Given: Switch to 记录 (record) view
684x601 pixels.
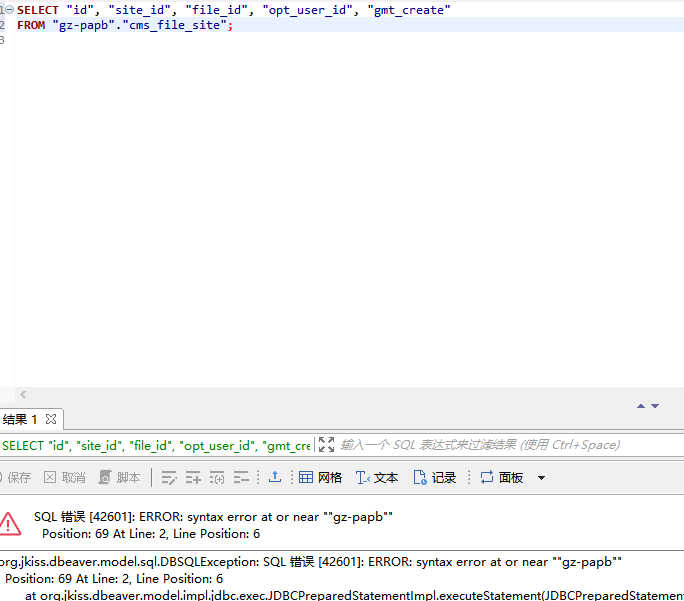Looking at the screenshot, I should pyautogui.click(x=434, y=478).
